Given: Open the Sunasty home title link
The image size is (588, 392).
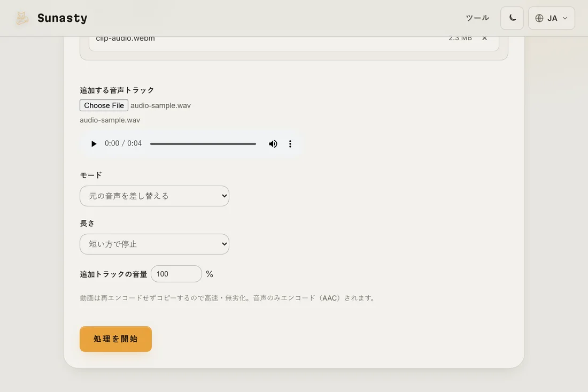Looking at the screenshot, I should [62, 18].
